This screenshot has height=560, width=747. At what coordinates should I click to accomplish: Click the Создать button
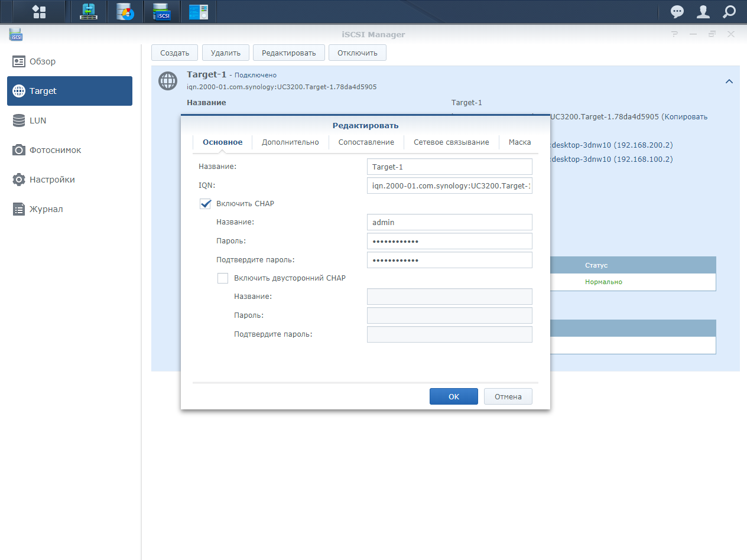click(x=174, y=53)
